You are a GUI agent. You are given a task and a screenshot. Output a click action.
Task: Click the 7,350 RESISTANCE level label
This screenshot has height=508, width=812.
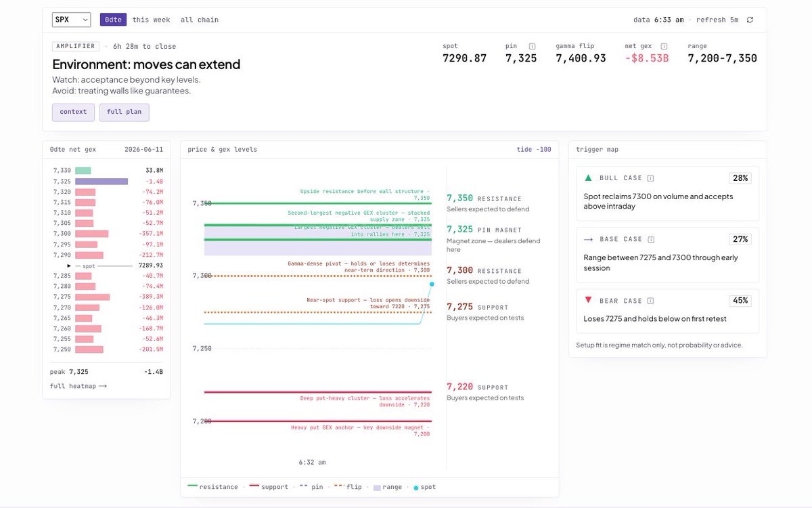(484, 198)
